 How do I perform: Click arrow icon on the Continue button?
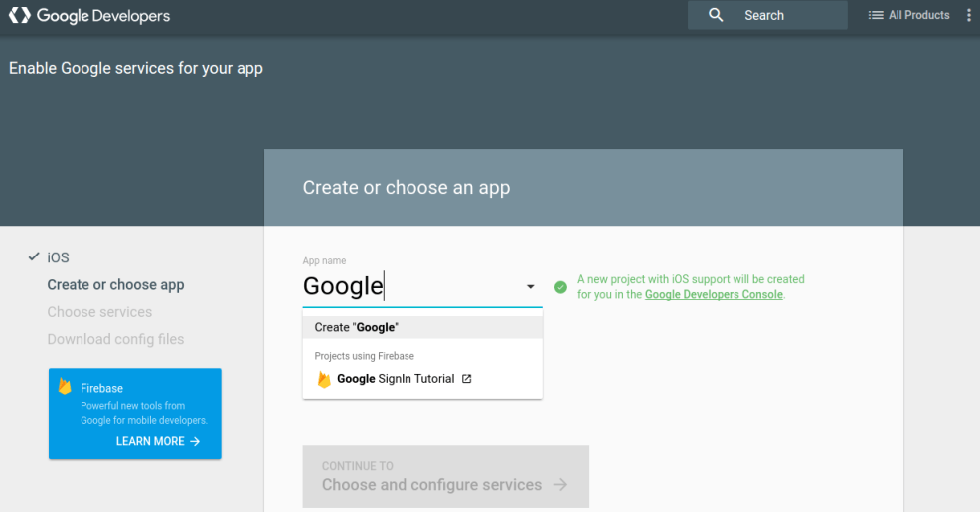[560, 485]
